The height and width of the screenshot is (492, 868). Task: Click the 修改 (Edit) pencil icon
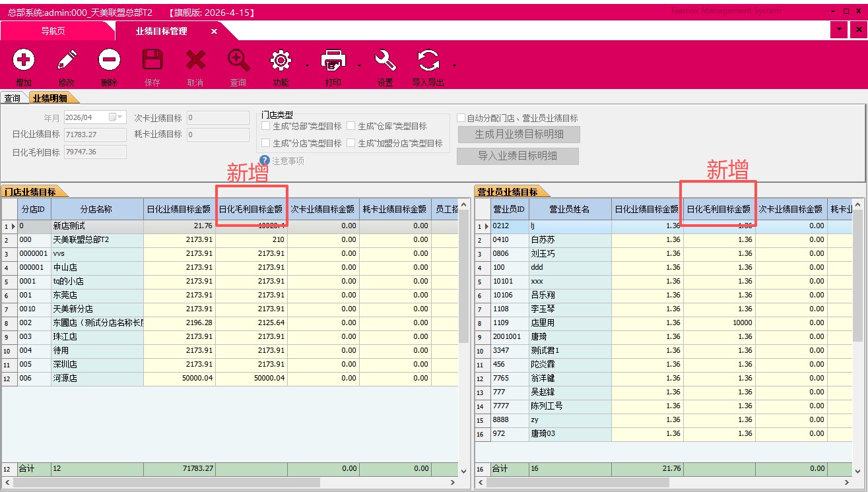point(67,61)
